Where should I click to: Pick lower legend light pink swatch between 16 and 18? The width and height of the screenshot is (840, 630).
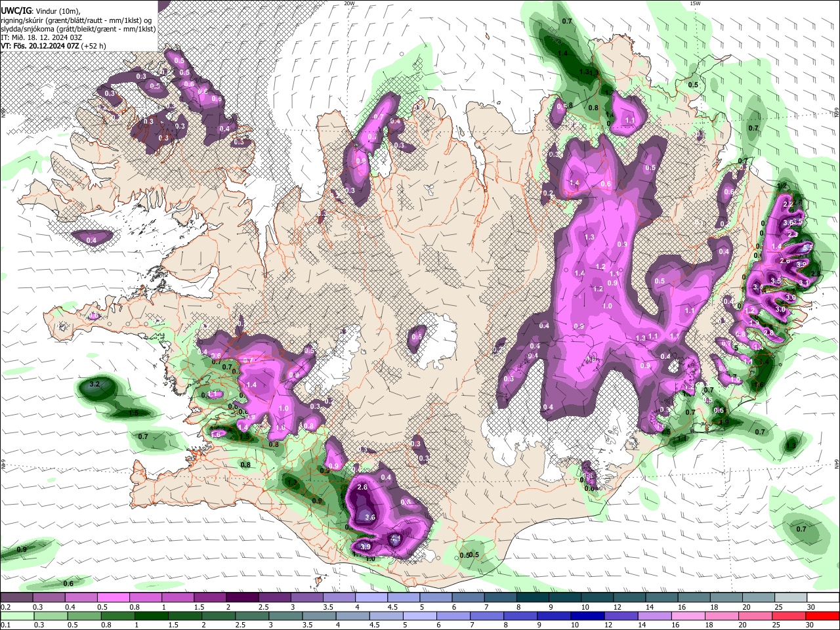(689, 616)
